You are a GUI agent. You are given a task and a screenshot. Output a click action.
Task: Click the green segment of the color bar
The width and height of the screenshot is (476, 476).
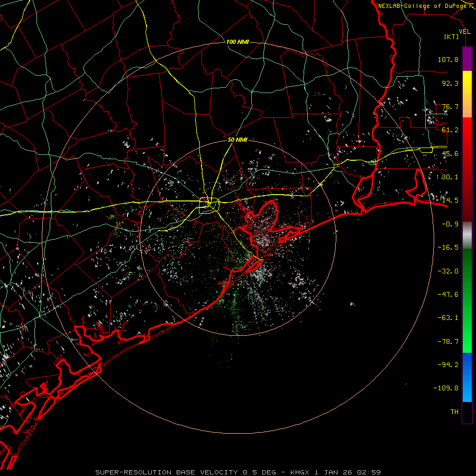point(467,300)
